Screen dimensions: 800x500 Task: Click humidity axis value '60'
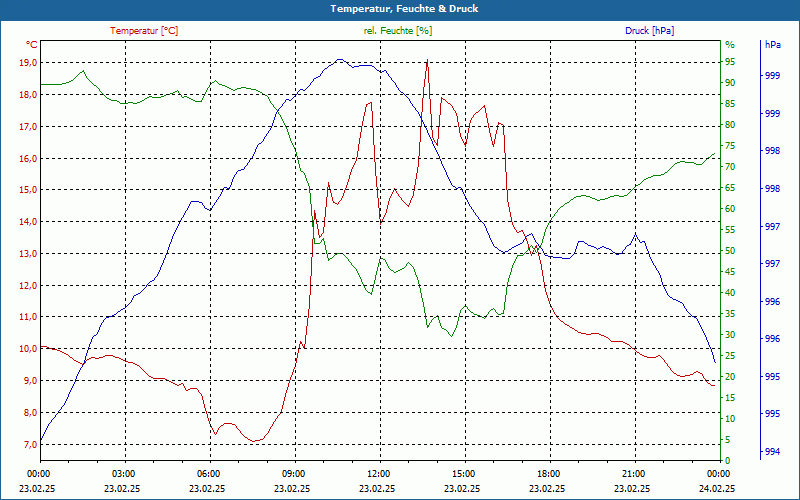click(730, 209)
